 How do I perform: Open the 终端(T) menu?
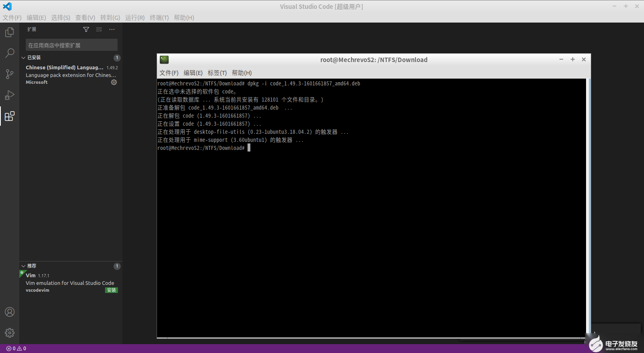coord(159,18)
